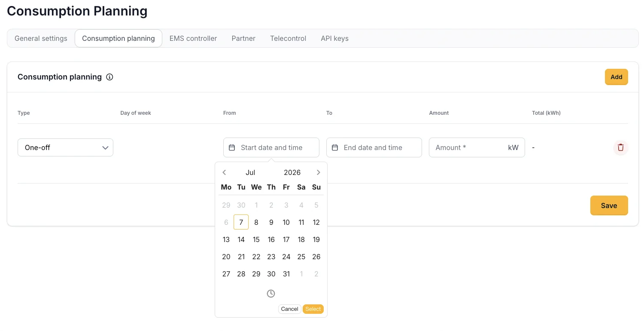Click the Add button

[x=617, y=77]
